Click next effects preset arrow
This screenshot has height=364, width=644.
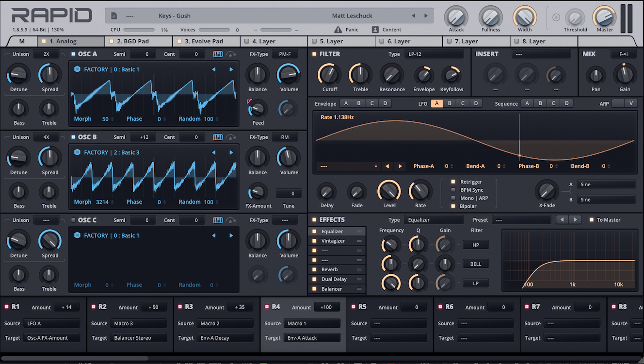point(575,220)
